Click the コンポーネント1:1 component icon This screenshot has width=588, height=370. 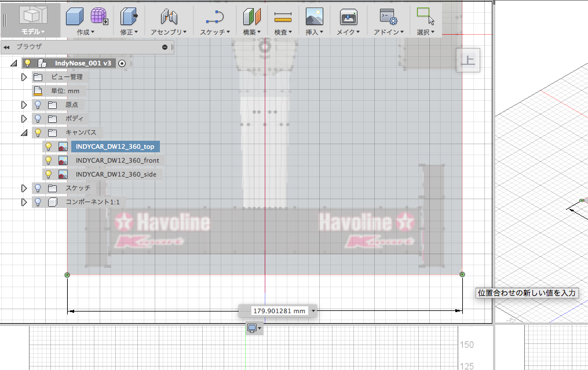click(53, 202)
